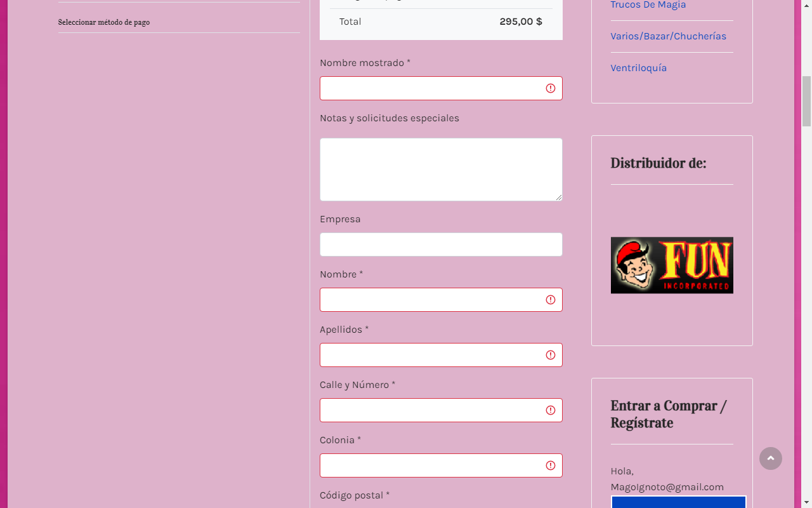Focus the Apellidos input field
The width and height of the screenshot is (812, 508).
coord(431,355)
